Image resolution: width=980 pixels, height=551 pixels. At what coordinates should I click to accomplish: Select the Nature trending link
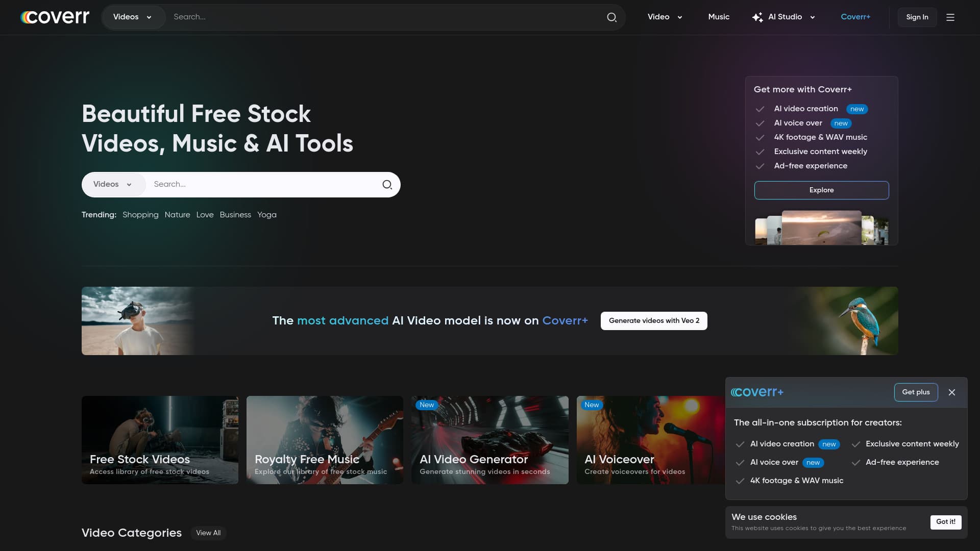coord(177,215)
